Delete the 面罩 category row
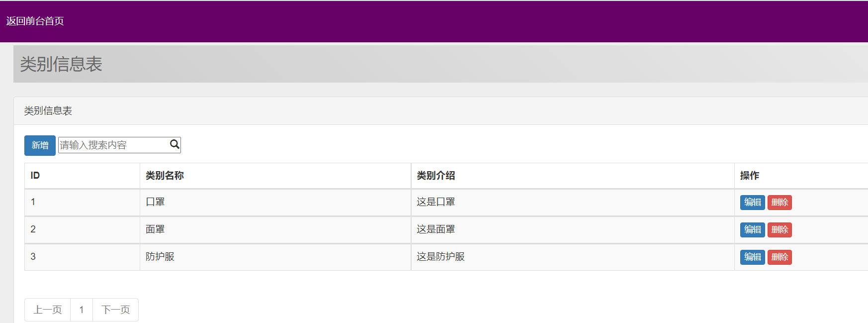The image size is (868, 323). point(779,229)
